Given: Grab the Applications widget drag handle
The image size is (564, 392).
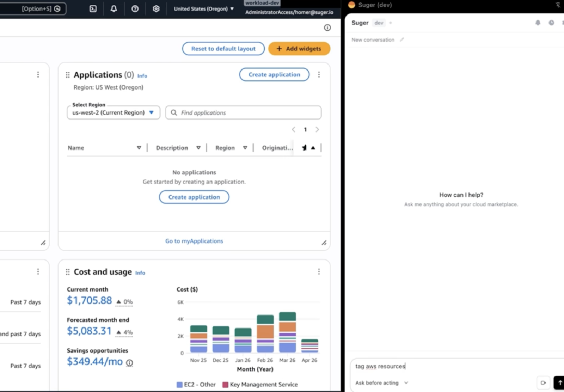Looking at the screenshot, I should pyautogui.click(x=68, y=75).
